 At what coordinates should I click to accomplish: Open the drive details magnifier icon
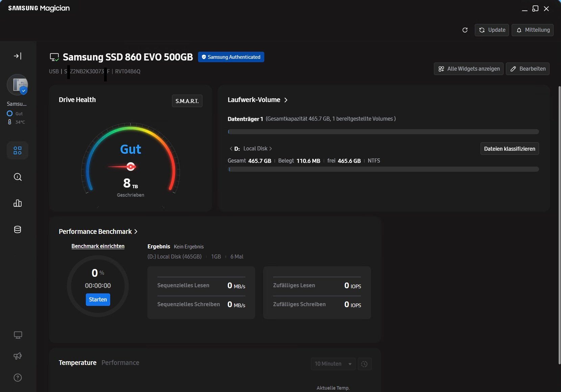coord(18,177)
